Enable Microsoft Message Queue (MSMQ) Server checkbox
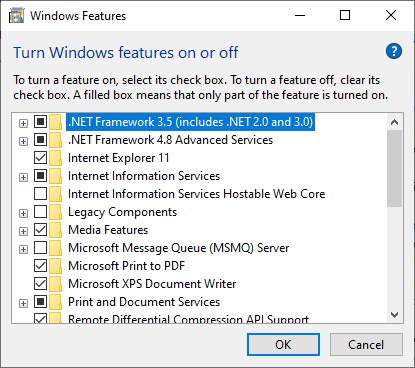 40,248
